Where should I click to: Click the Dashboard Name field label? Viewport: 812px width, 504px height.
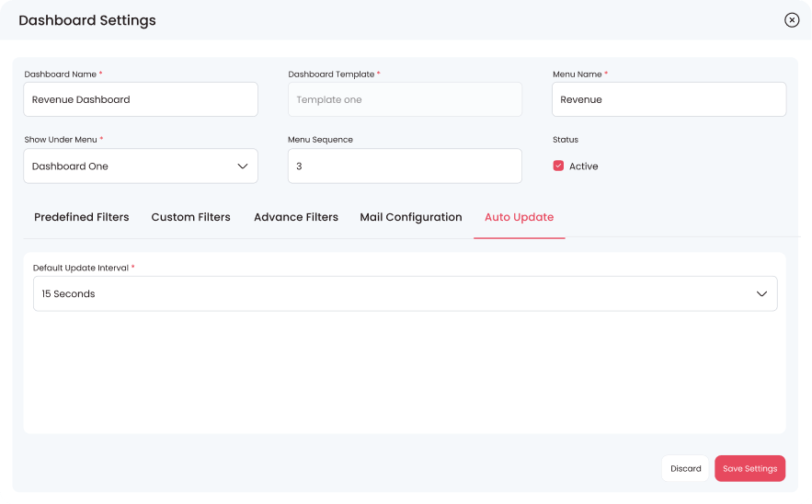pos(60,74)
